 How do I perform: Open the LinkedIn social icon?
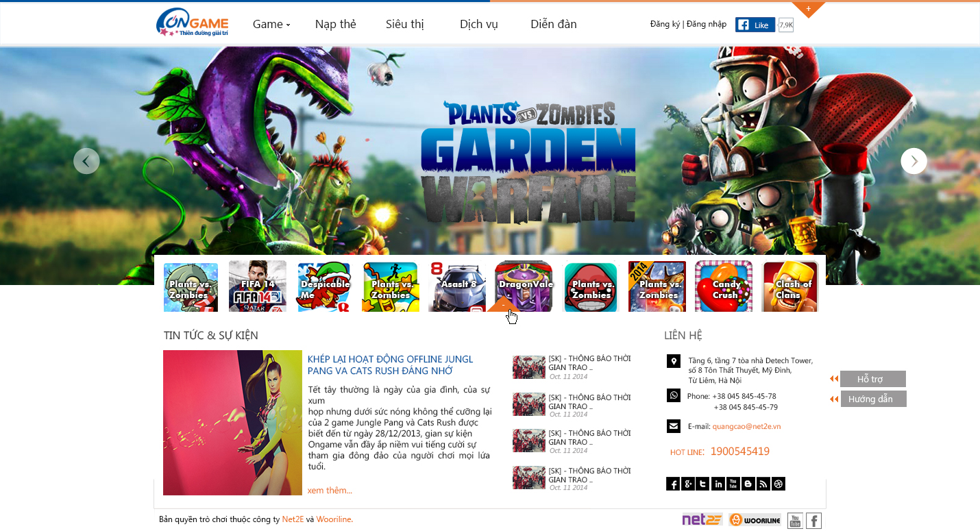tap(718, 484)
